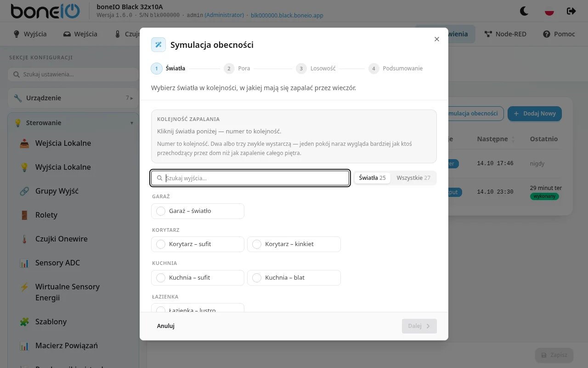This screenshot has width=588, height=368.
Task: Click the Wyjścia Lokalne bulb icon
Action: click(x=24, y=167)
